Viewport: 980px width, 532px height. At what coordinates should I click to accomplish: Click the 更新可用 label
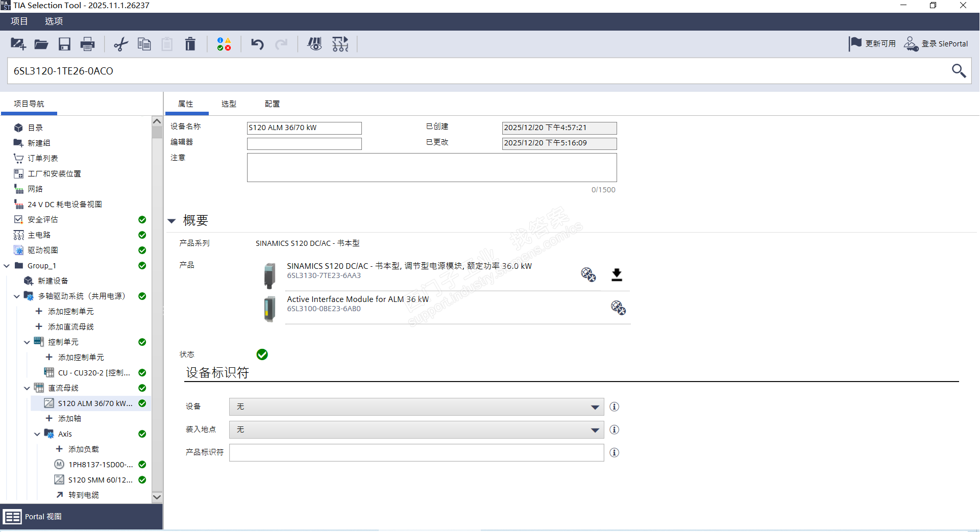tap(880, 44)
